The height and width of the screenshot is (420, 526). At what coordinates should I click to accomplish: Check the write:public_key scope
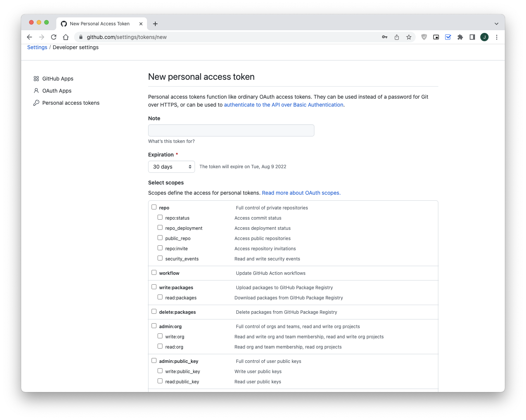point(160,371)
